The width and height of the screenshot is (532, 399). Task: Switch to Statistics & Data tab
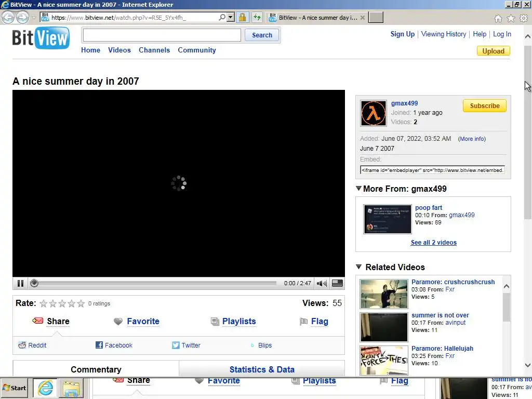[x=262, y=369]
